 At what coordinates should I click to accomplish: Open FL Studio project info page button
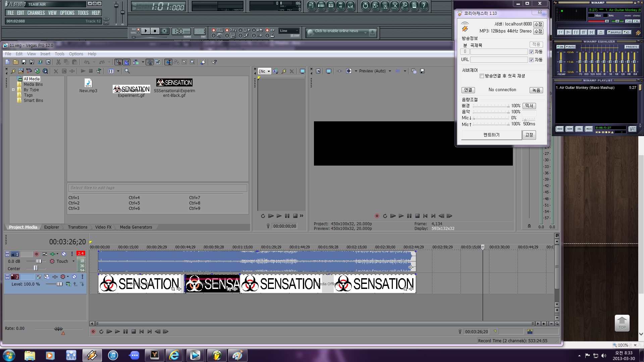(x=414, y=5)
